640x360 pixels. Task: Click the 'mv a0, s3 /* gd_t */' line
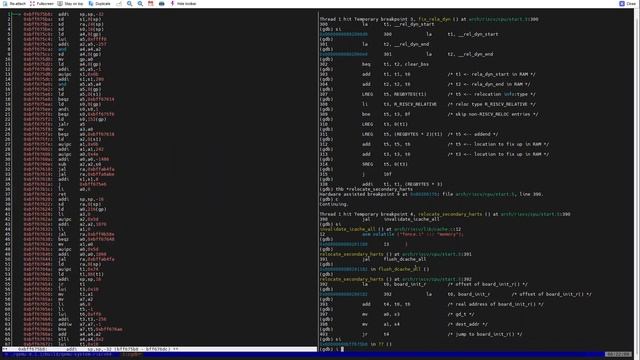397,314
